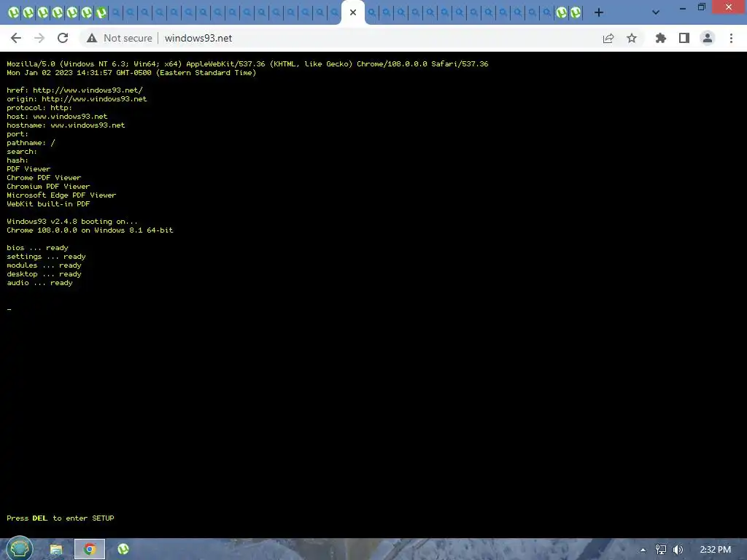Open the Chrome three-dot menu

coord(731,38)
